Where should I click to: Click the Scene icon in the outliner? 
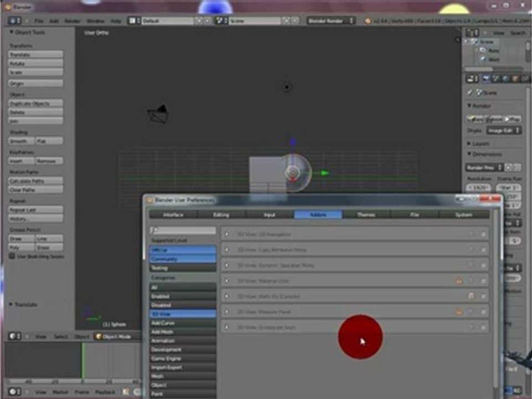[x=475, y=42]
